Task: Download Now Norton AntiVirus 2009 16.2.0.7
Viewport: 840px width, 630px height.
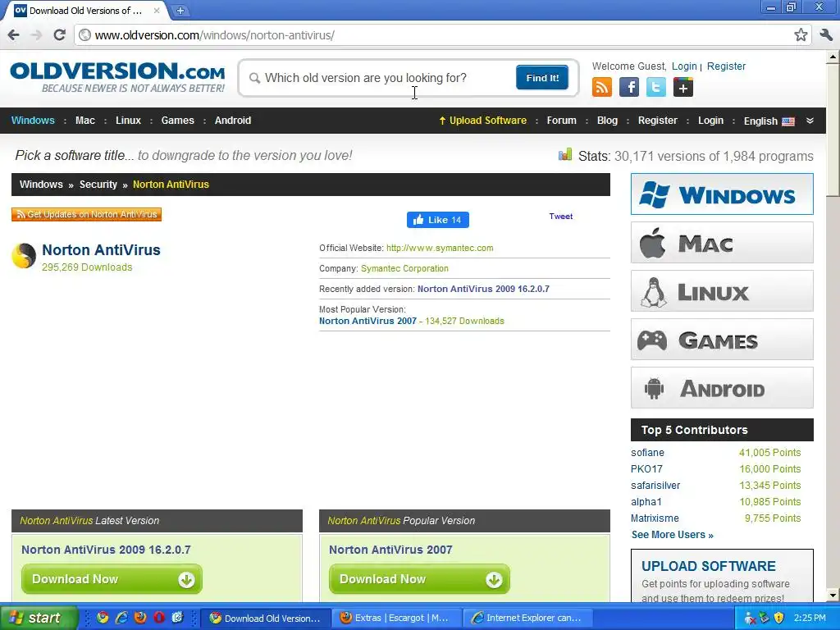Action: point(112,579)
